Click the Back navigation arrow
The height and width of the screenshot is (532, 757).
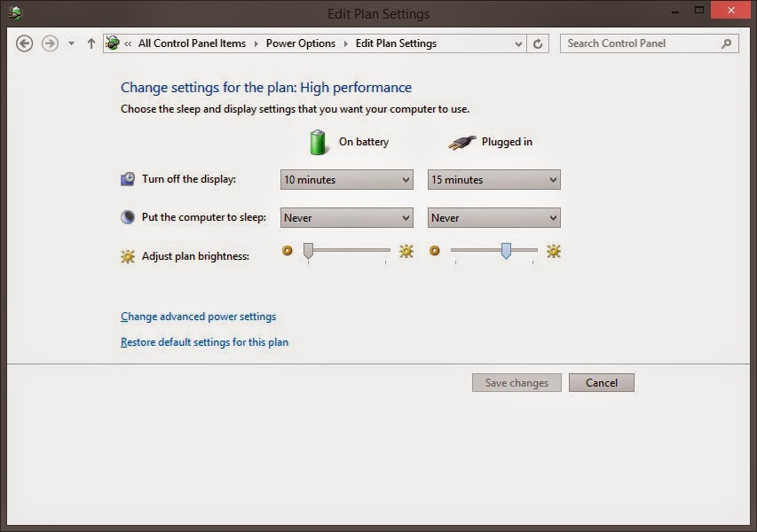[x=25, y=43]
